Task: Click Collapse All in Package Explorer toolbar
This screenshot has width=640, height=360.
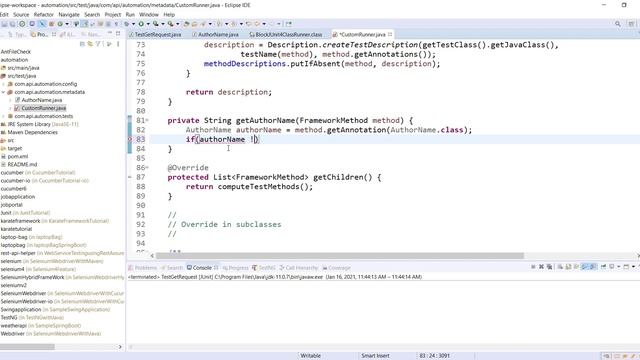Action: coord(82,44)
